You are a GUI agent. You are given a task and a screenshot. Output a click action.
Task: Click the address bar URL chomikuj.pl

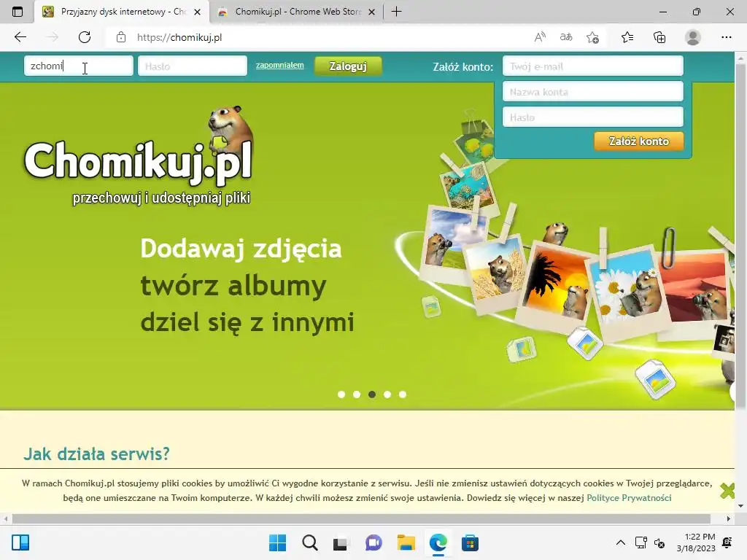(x=179, y=38)
